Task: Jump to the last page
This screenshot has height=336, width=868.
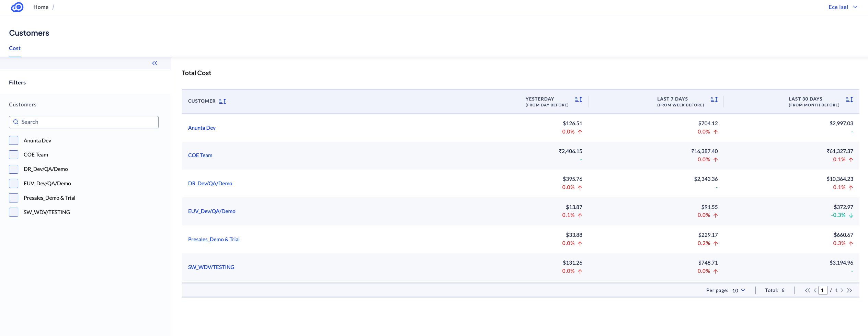Action: click(849, 290)
